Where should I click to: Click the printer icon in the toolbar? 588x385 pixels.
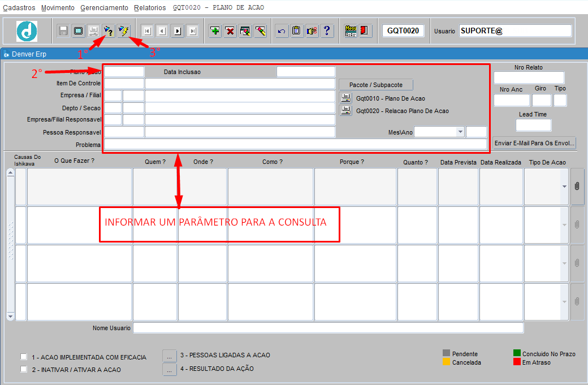pos(93,31)
